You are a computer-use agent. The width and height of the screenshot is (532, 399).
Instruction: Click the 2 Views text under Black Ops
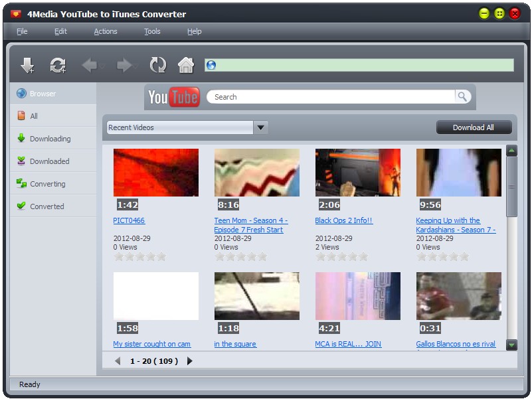[327, 247]
